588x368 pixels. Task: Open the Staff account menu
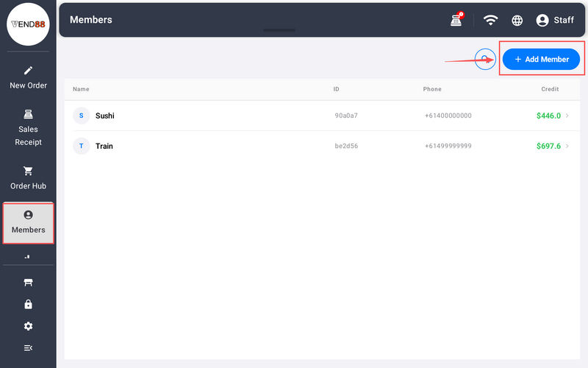(x=555, y=20)
